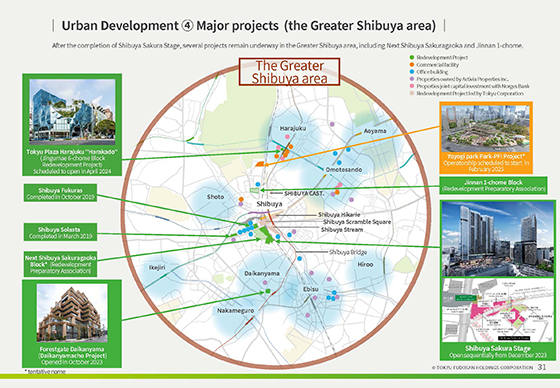Click the page number 31
This screenshot has height=388, width=560.
(542, 367)
